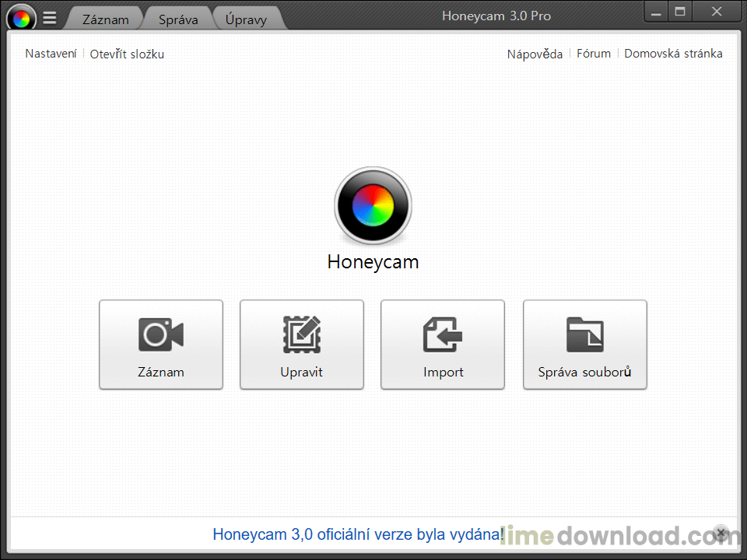This screenshot has width=747, height=560.
Task: Maximize the Honeycam window
Action: [x=679, y=12]
